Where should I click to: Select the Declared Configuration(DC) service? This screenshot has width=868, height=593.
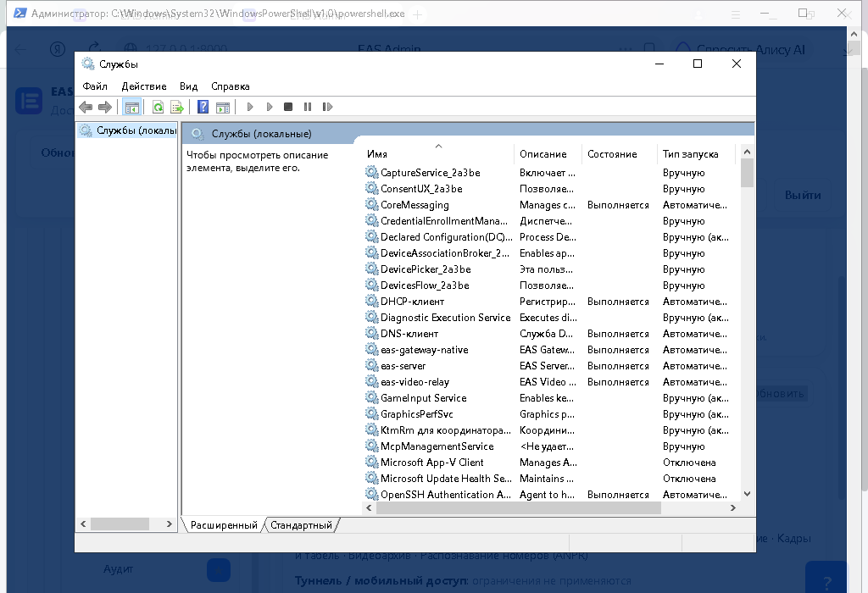446,236
